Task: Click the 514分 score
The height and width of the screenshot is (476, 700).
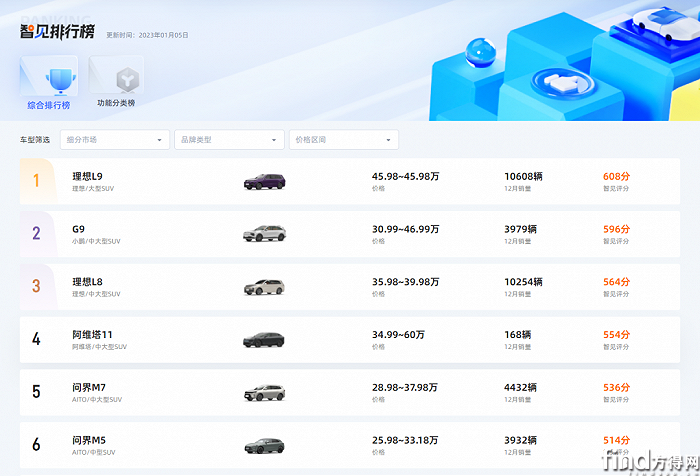Action: (x=617, y=440)
